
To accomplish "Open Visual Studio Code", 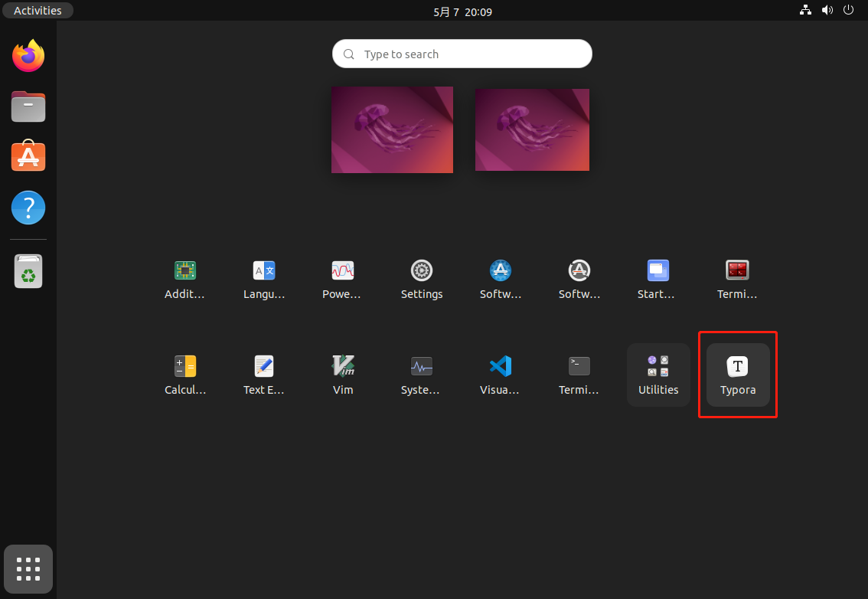I will [x=501, y=375].
